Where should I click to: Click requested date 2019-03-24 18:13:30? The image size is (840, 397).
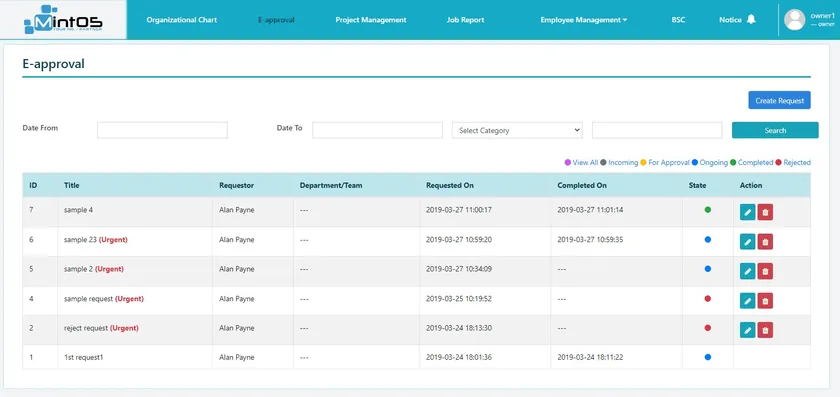459,328
